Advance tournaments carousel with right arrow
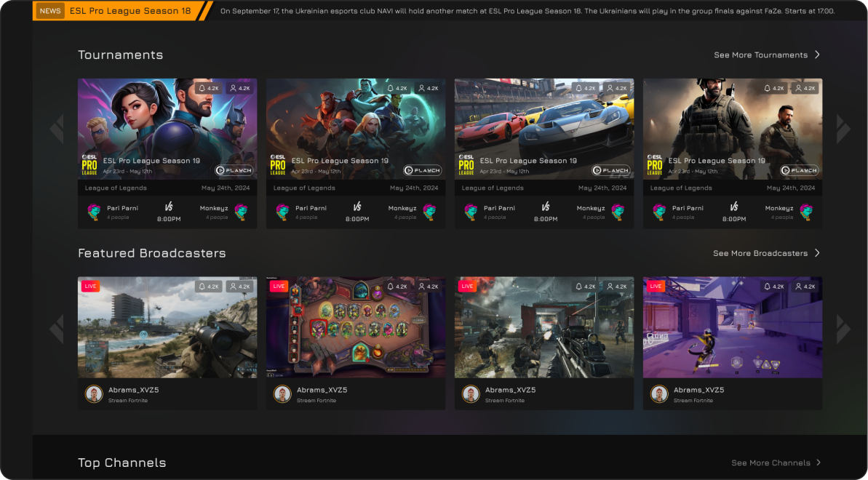 843,129
